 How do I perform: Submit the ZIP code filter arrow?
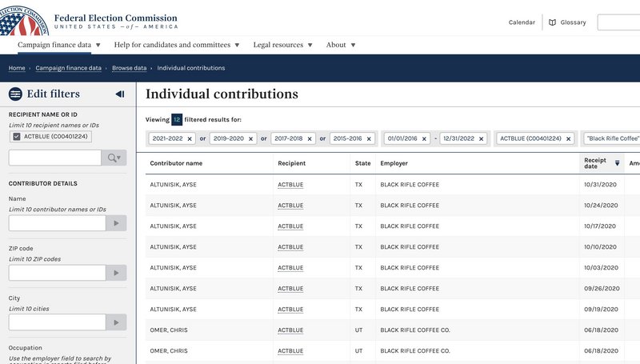(x=116, y=273)
